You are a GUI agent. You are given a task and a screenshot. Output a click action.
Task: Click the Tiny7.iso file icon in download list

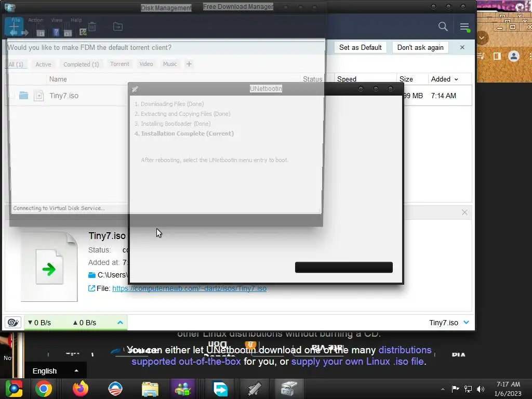pos(38,96)
